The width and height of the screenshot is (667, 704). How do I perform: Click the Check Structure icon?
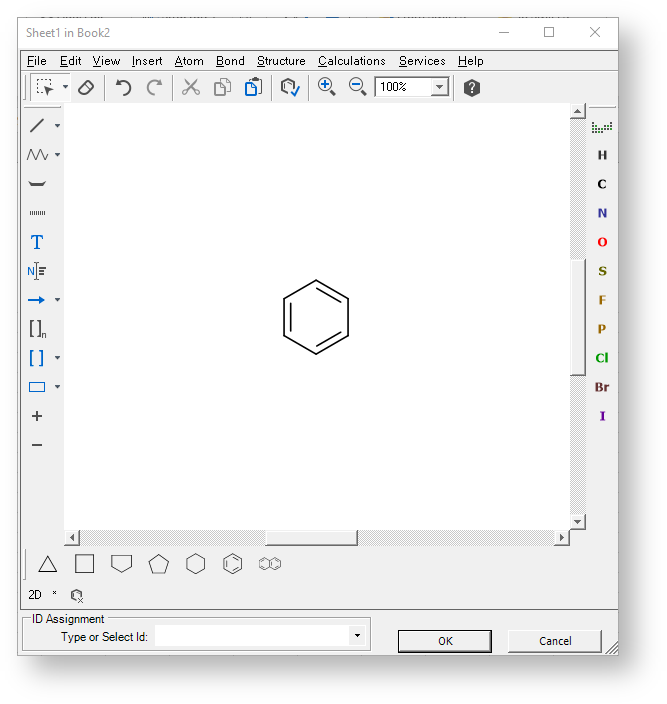pos(290,88)
